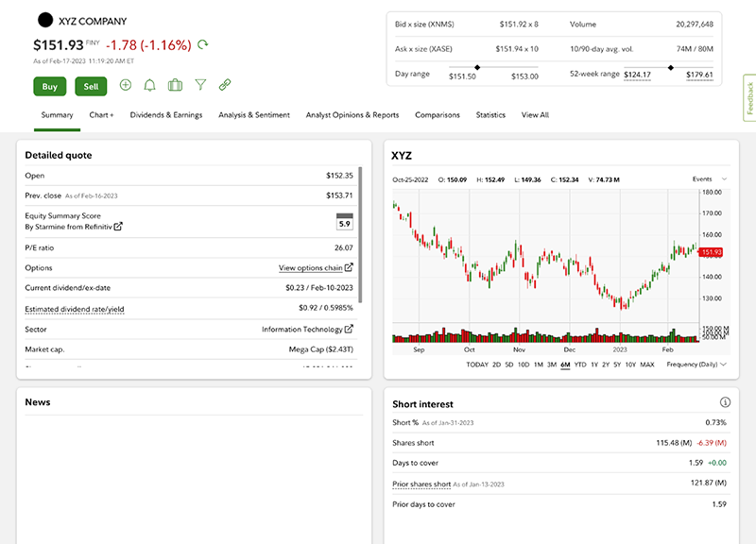Expand the Chart + tab menu
756x544 pixels.
(101, 115)
